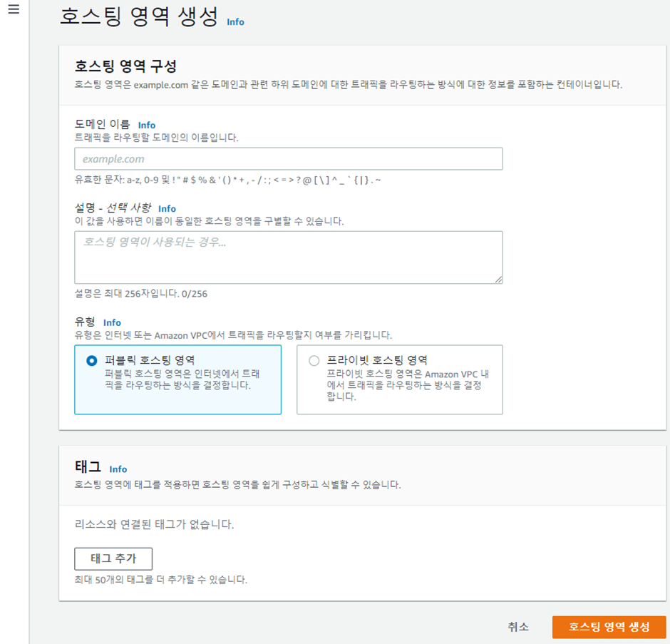Click the orange 호스팅 영역 생성 button
This screenshot has width=670, height=644.
pos(609,627)
